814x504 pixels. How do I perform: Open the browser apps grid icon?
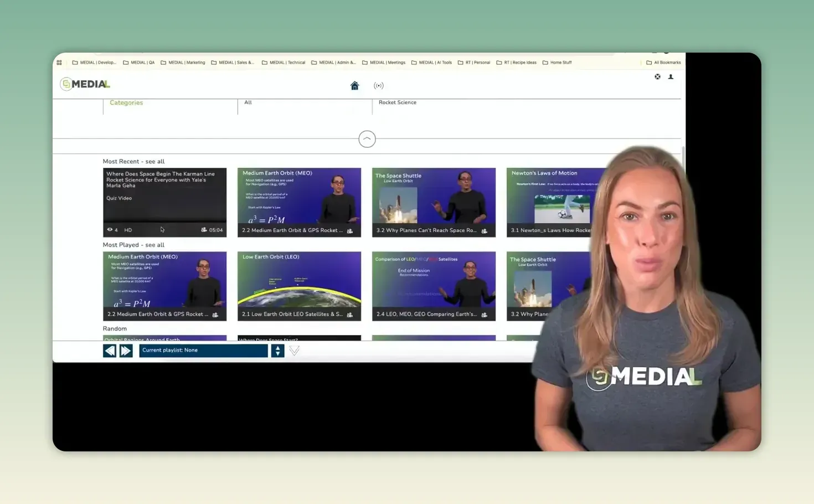tap(59, 63)
